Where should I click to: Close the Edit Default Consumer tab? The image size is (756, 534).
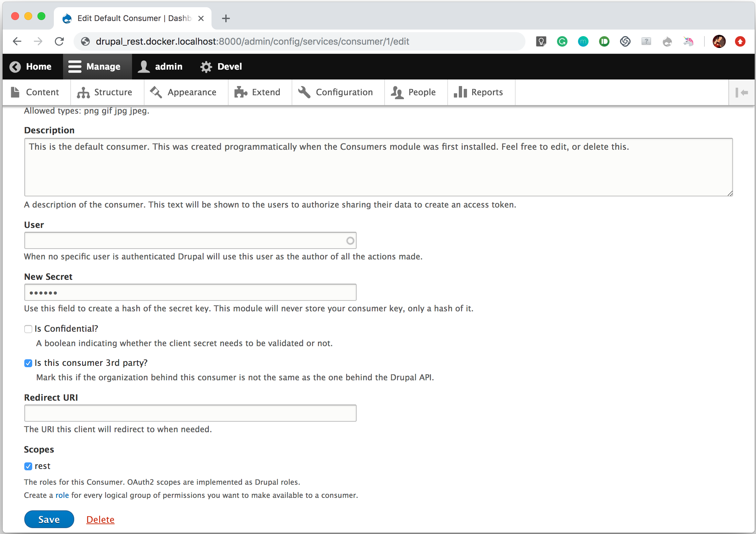point(201,18)
